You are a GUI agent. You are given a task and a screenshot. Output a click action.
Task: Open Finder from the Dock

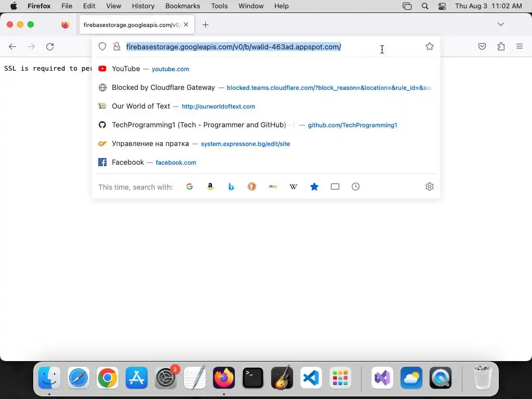click(49, 378)
